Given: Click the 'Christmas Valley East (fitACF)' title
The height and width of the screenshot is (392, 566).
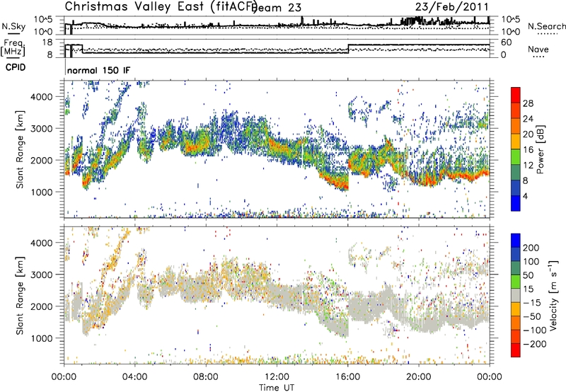Looking at the screenshot, I should (x=161, y=7).
